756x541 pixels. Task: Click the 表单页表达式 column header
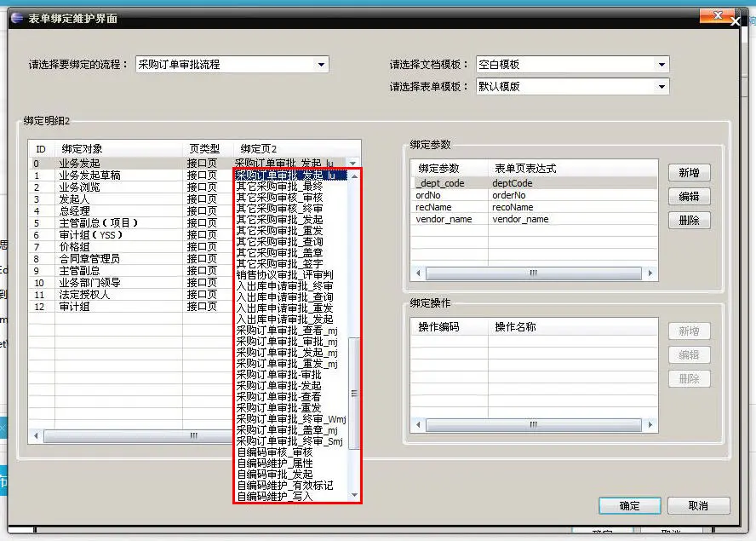pyautogui.click(x=573, y=169)
